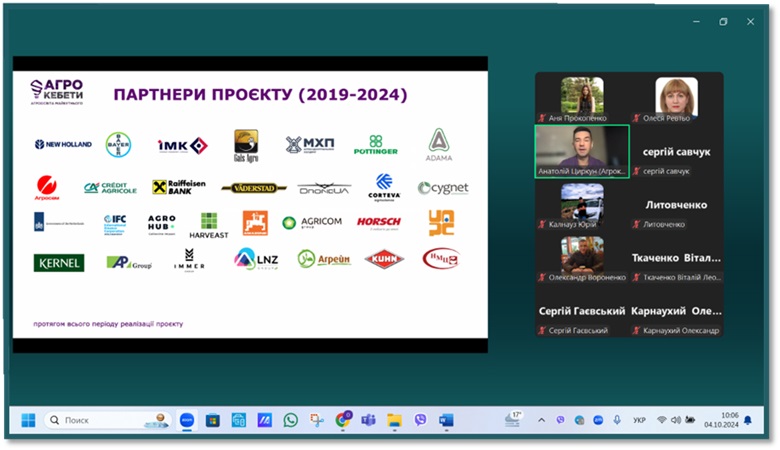Check the battery status icon in tray
780x450 pixels.
(690, 420)
